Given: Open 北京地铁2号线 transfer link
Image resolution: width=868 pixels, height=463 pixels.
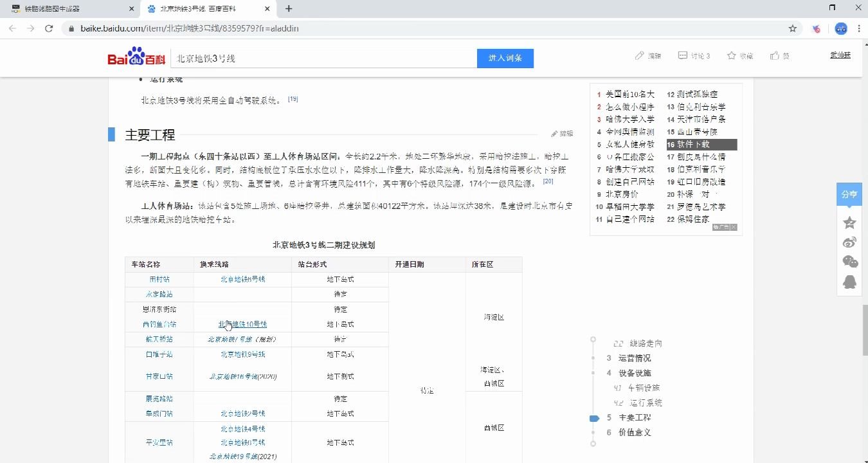Looking at the screenshot, I should point(242,413).
